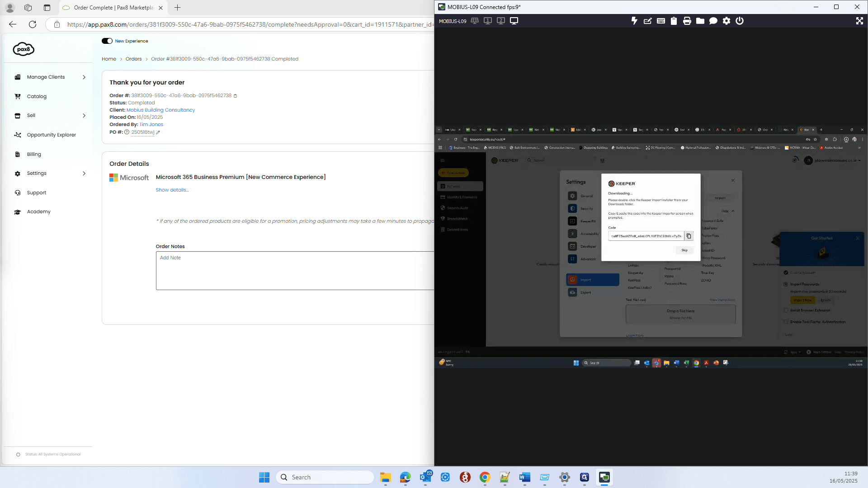868x488 pixels.
Task: Select Import in Keeper Settings
Action: 593,280
